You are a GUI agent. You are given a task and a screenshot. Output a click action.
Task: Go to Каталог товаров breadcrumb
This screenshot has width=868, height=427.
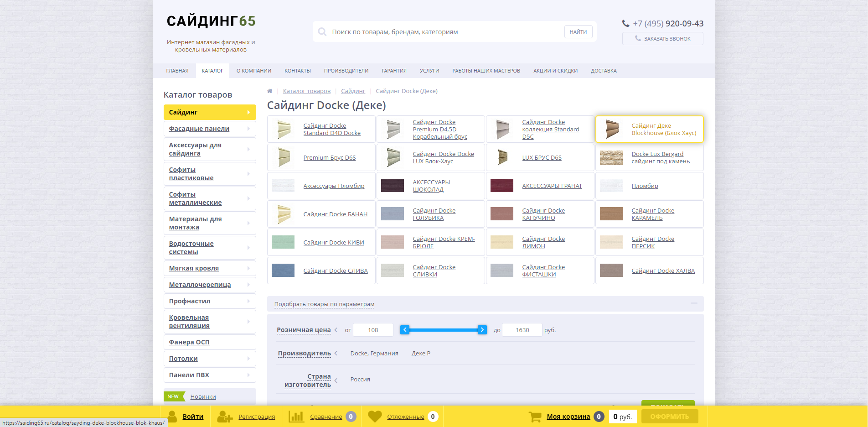click(x=307, y=91)
